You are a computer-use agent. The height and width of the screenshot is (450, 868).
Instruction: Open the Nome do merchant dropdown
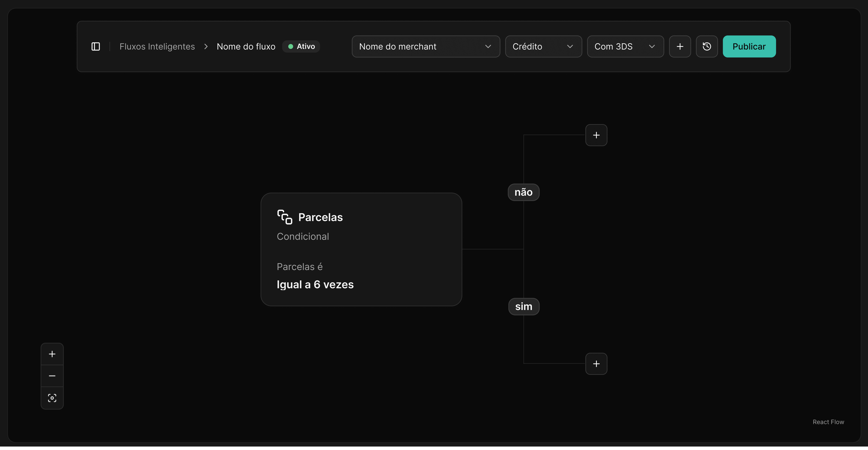(426, 46)
